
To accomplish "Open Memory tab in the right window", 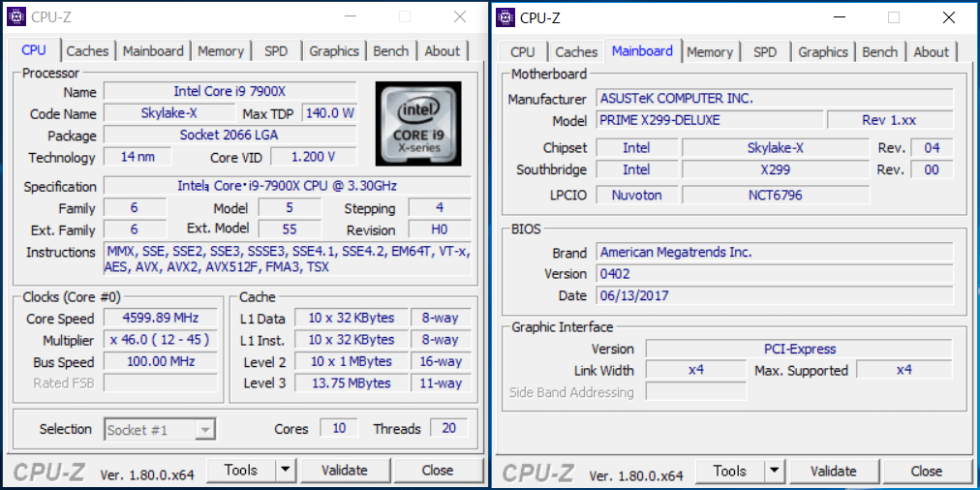I will (710, 52).
